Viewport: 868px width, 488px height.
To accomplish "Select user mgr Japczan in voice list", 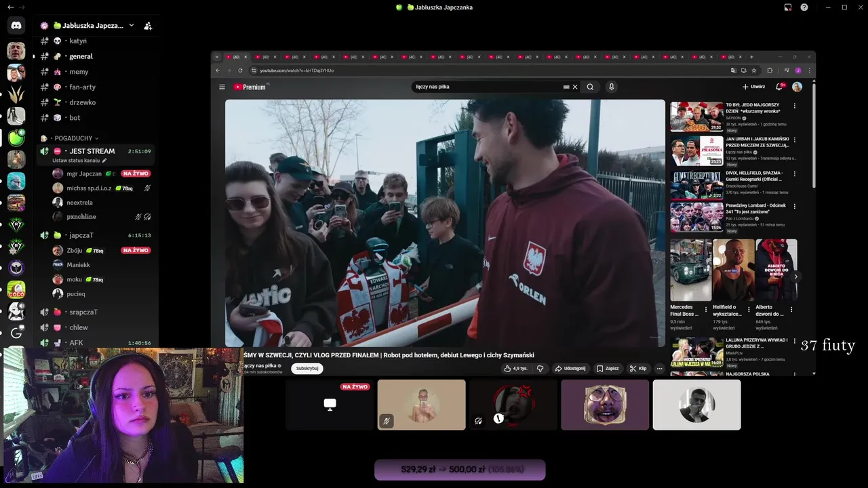I will [x=102, y=174].
